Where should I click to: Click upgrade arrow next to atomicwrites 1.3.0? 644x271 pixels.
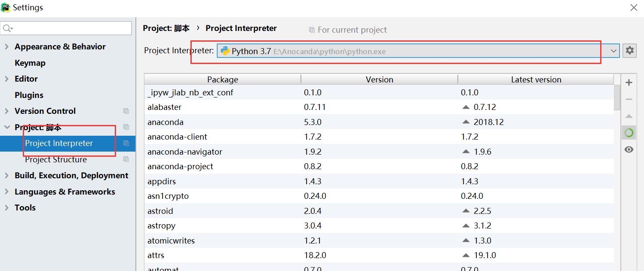click(466, 241)
